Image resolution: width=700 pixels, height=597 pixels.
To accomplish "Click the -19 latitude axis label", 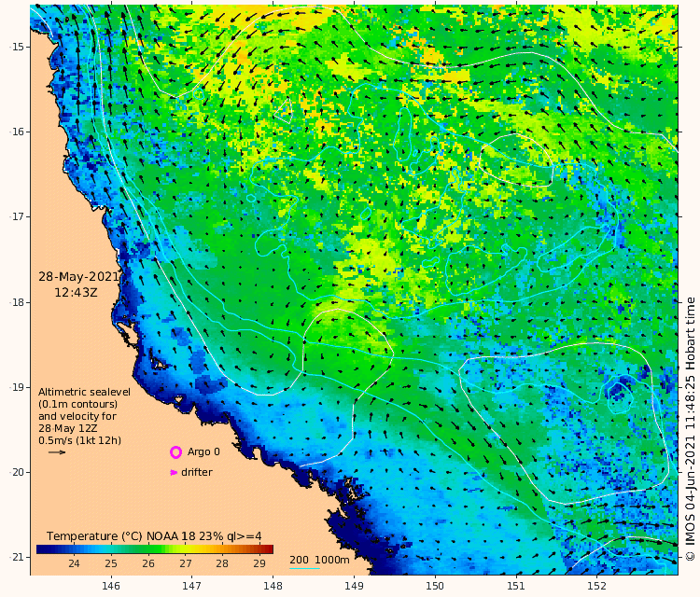I will point(17,387).
